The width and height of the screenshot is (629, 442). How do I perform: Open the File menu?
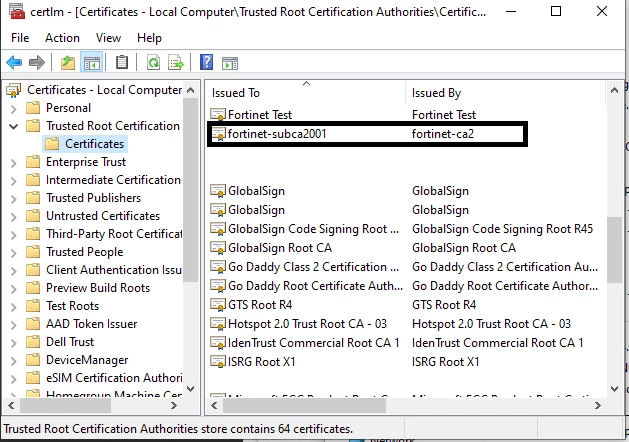click(x=20, y=38)
